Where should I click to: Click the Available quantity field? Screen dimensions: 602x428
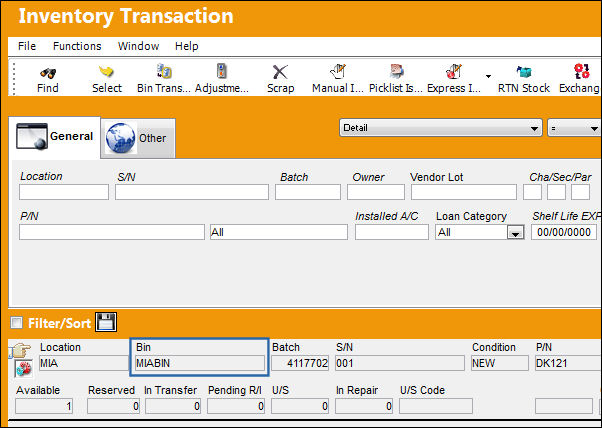44,406
